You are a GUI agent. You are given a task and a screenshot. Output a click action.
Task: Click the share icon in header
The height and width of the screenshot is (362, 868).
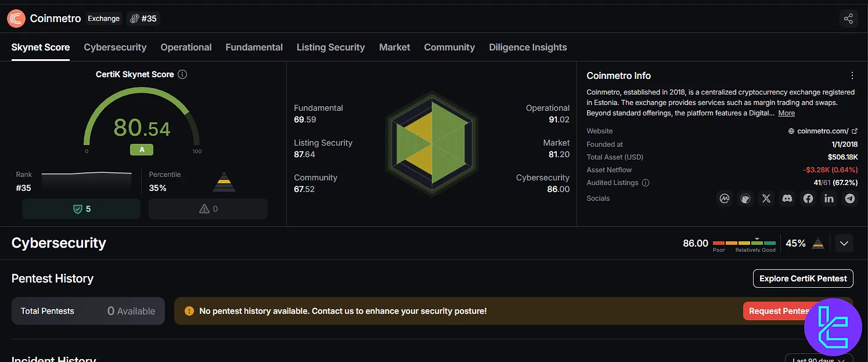[848, 19]
